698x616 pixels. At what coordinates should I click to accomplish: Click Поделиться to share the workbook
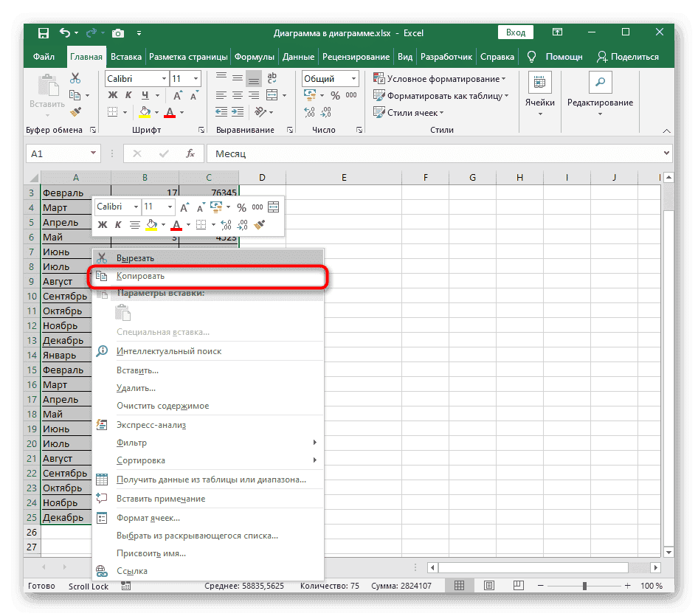[628, 57]
